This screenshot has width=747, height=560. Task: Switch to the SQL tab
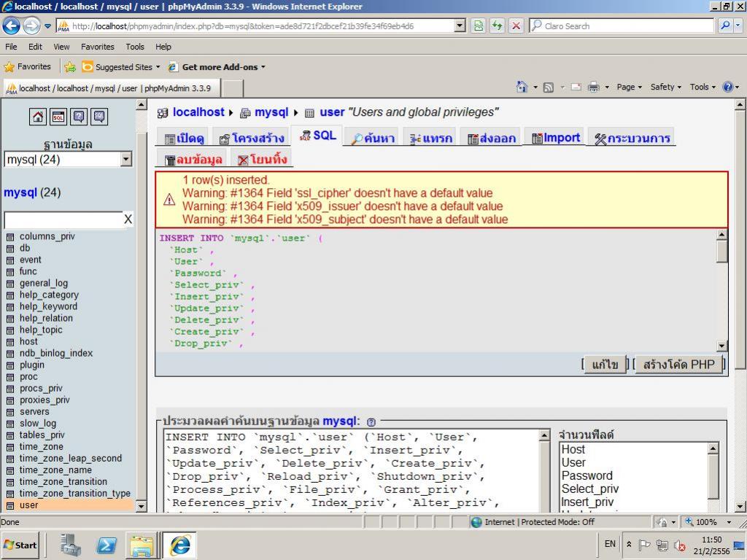pos(317,136)
